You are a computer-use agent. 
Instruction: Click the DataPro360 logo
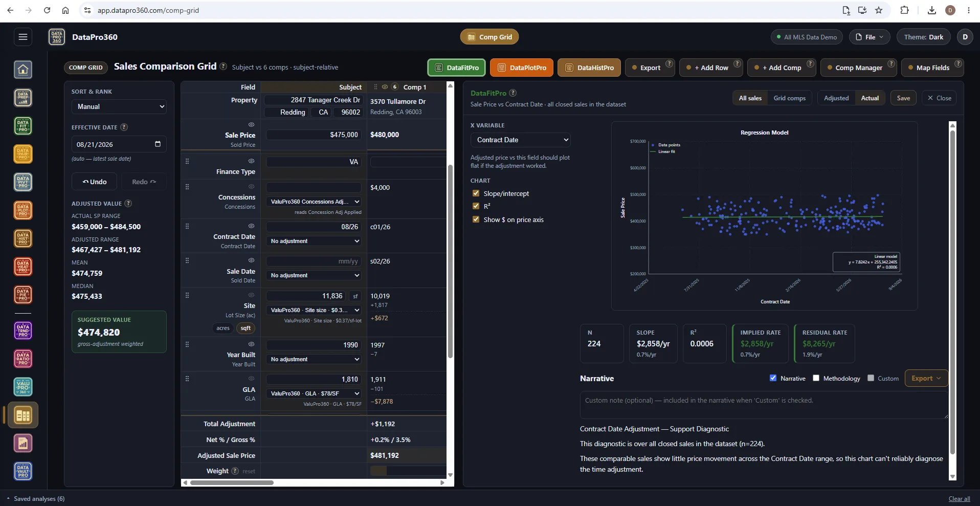click(x=57, y=37)
